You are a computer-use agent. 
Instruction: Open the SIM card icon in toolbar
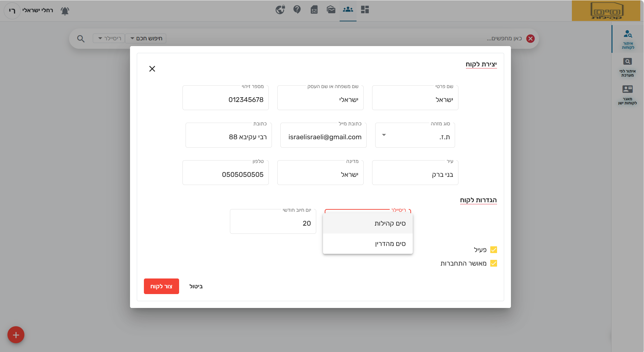(x=314, y=9)
